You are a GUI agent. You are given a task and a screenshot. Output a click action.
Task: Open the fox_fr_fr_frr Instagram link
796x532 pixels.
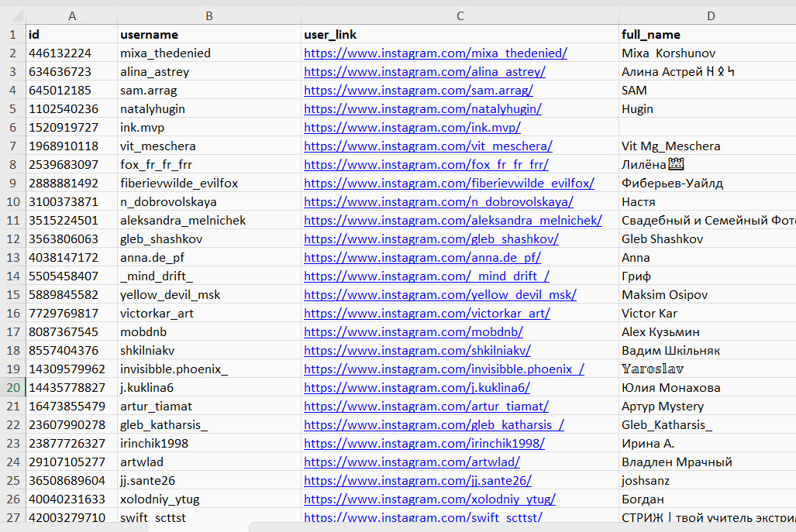coord(426,165)
